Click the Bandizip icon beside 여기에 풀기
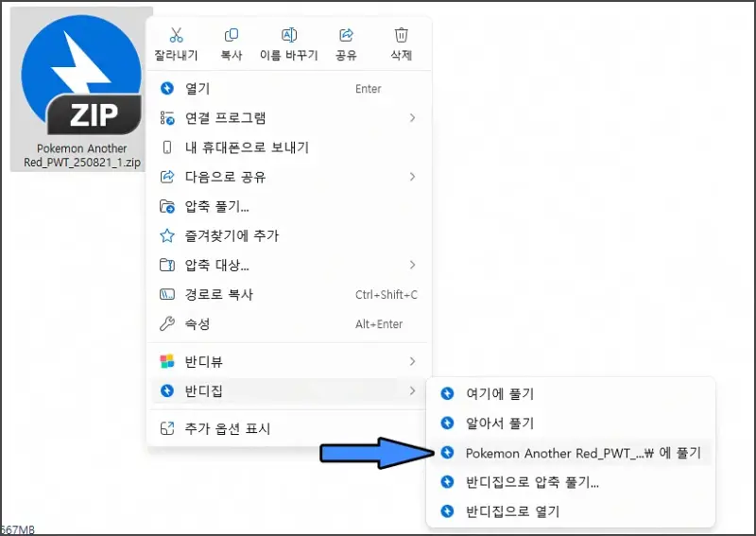 447,394
